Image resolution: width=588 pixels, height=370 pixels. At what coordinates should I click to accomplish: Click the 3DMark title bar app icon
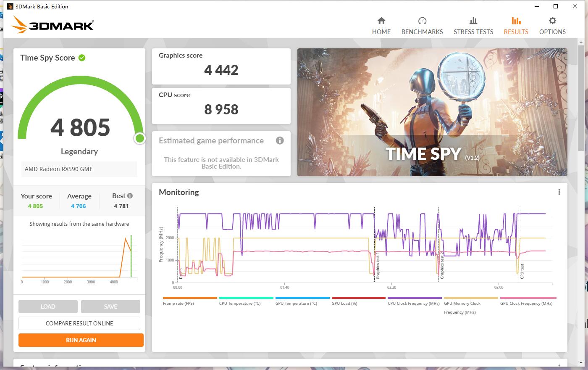pos(10,6)
